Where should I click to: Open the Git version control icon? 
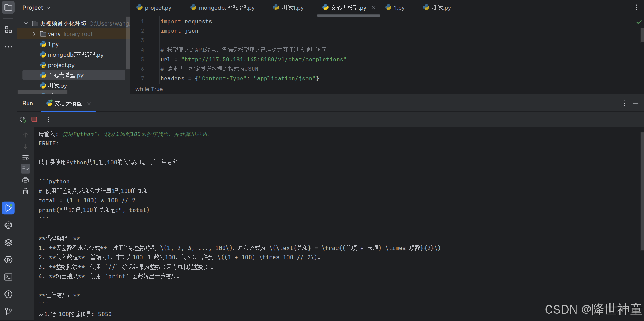point(8,311)
